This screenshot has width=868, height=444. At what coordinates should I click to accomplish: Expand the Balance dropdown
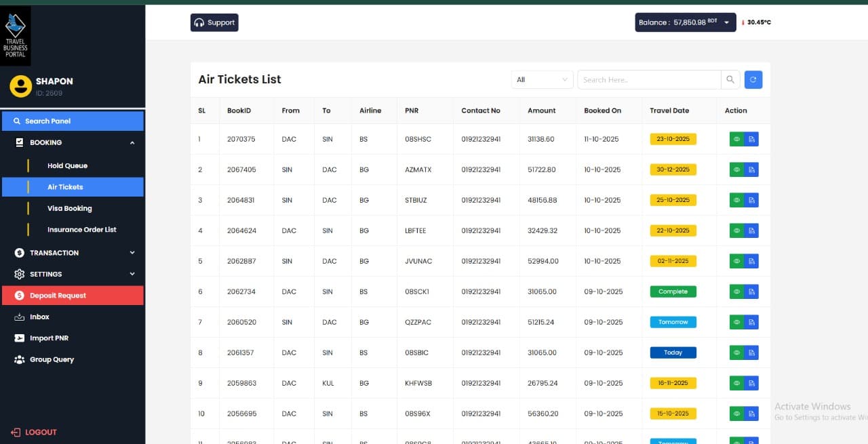coord(726,22)
